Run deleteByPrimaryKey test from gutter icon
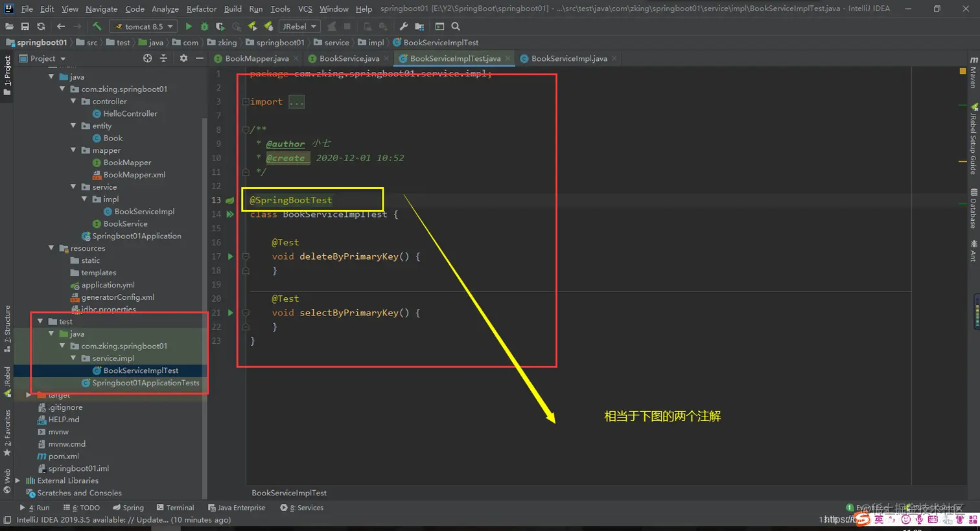Image resolution: width=980 pixels, height=531 pixels. pos(230,256)
